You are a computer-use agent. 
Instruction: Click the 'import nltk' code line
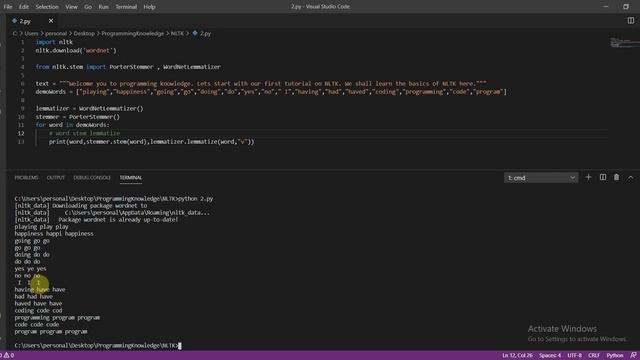click(x=54, y=42)
